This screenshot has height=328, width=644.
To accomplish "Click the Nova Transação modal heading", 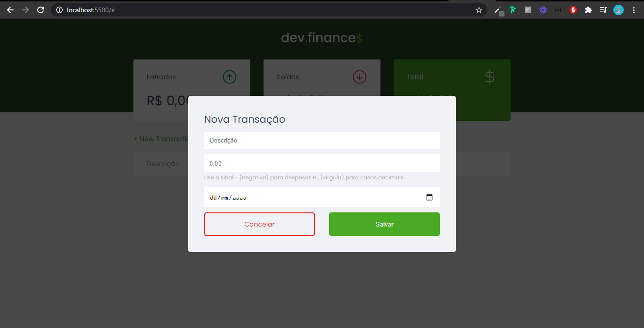I will coord(245,119).
